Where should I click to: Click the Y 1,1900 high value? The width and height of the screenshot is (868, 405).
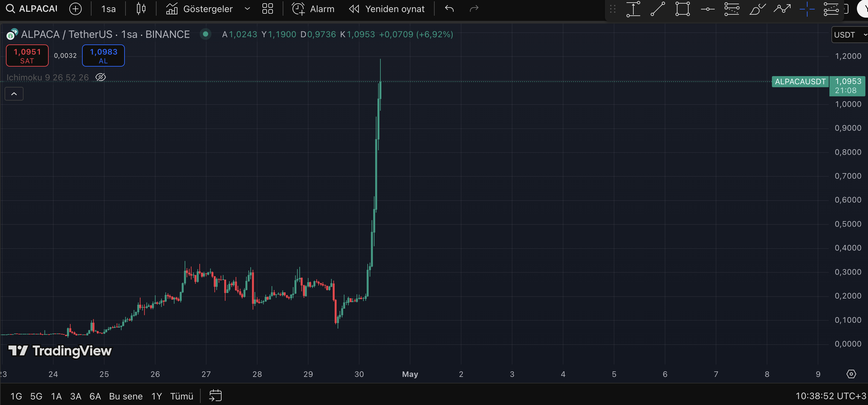click(x=279, y=34)
